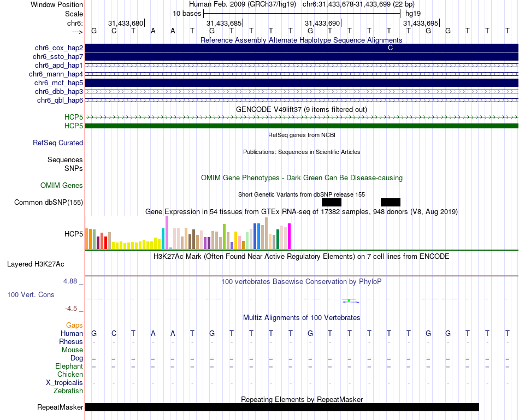The width and height of the screenshot is (519, 420).
Task: Click the 31,433,690 ruler position
Action: [323, 23]
